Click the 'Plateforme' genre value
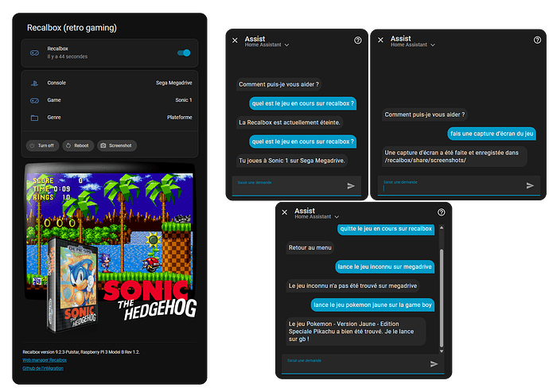The width and height of the screenshot is (549, 392). coord(180,118)
